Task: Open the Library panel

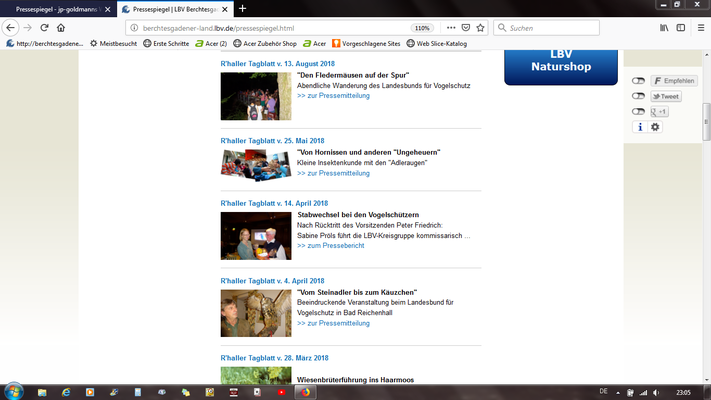Action: 664,28
